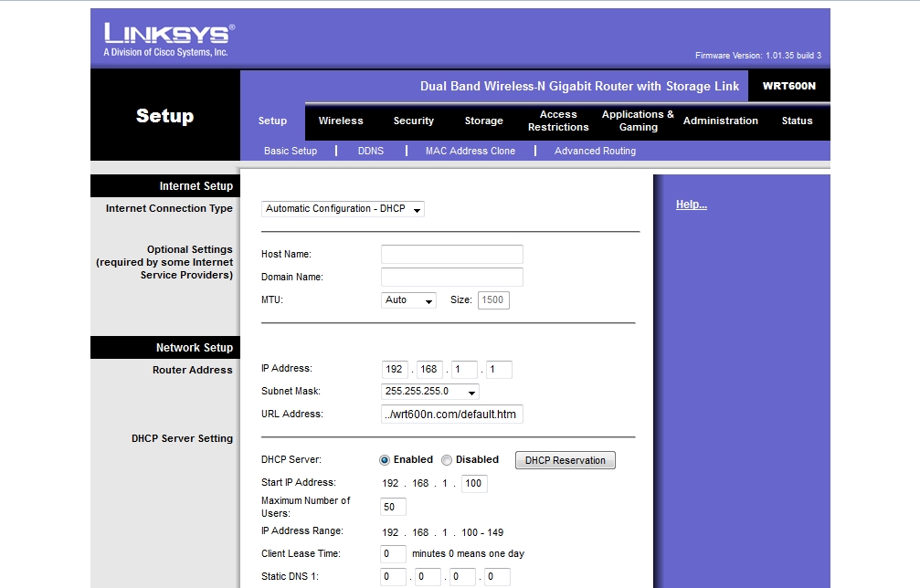Click the IP Address last octet field

click(500, 370)
